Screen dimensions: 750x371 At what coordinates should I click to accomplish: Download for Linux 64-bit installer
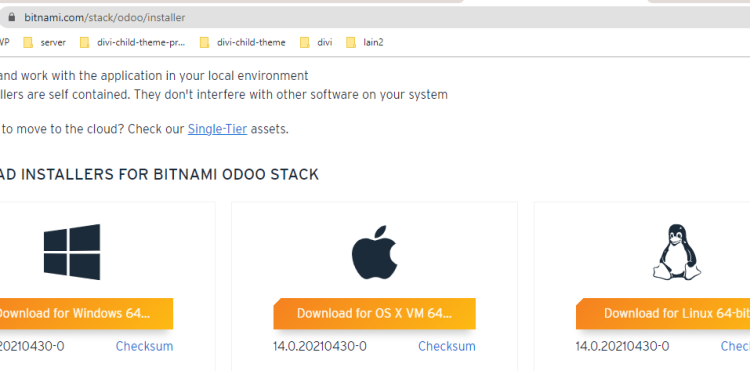[x=663, y=314]
